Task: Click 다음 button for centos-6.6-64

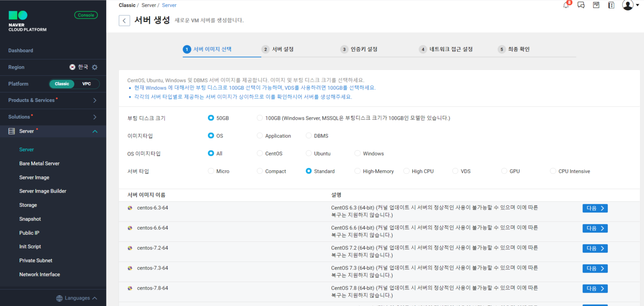Action: point(595,228)
